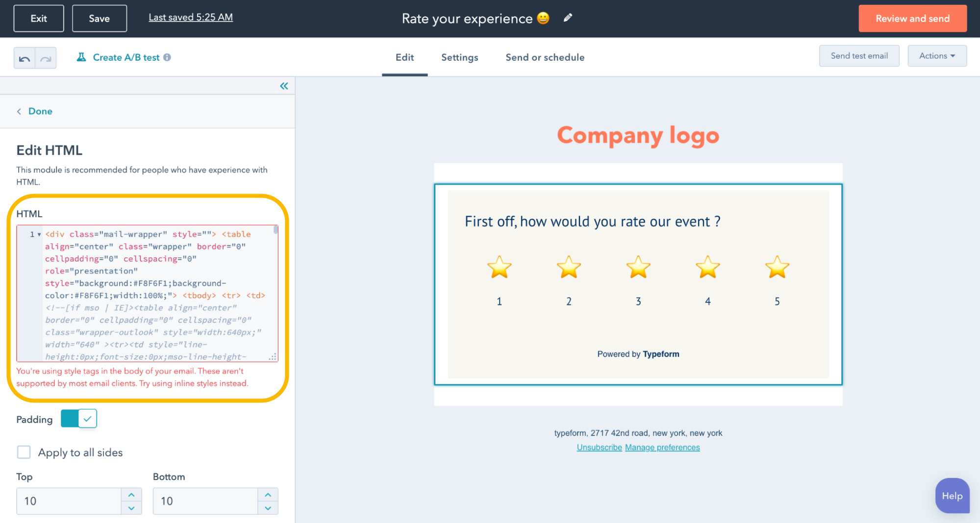The height and width of the screenshot is (523, 980).
Task: Toggle the Padding switch off
Action: click(79, 419)
